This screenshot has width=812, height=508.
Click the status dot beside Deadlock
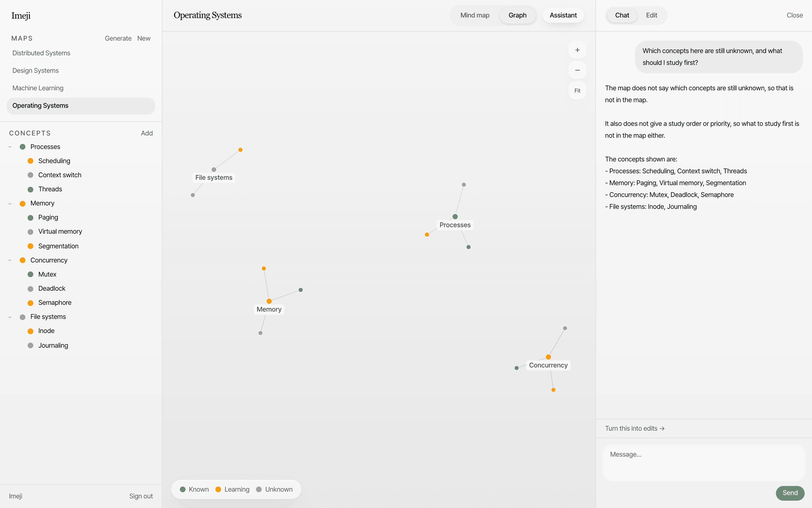click(x=30, y=289)
